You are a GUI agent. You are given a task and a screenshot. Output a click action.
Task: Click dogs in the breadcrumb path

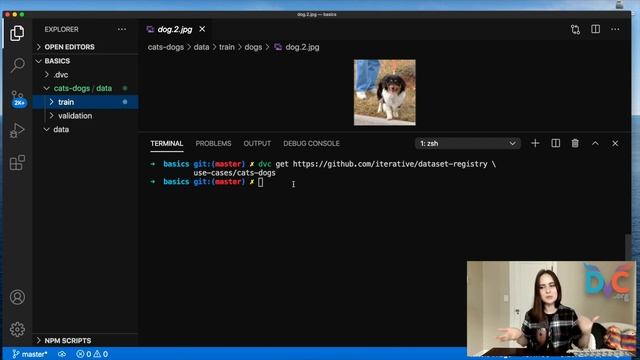(x=253, y=47)
